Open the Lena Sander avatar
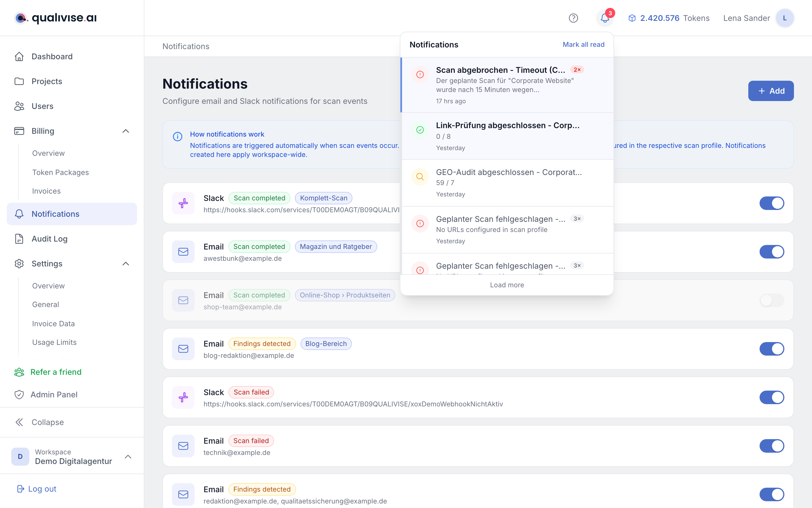This screenshot has width=812, height=508. pos(784,18)
